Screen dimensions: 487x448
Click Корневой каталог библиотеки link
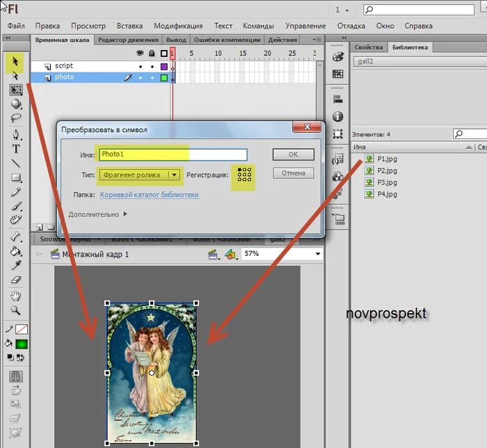[x=150, y=195]
